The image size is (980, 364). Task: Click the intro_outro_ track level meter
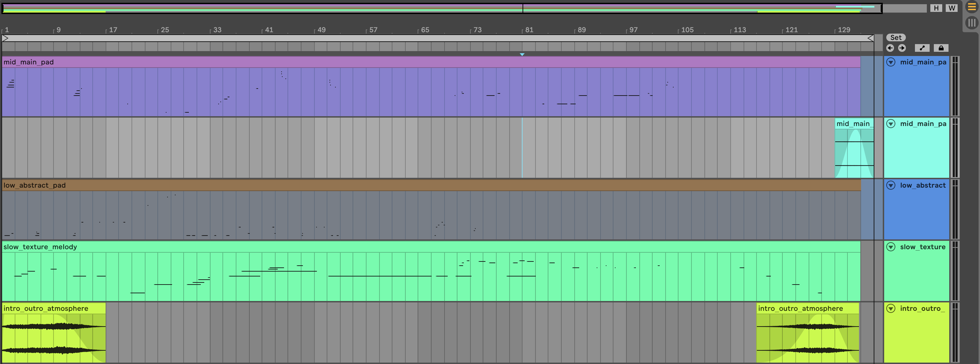[x=955, y=333]
